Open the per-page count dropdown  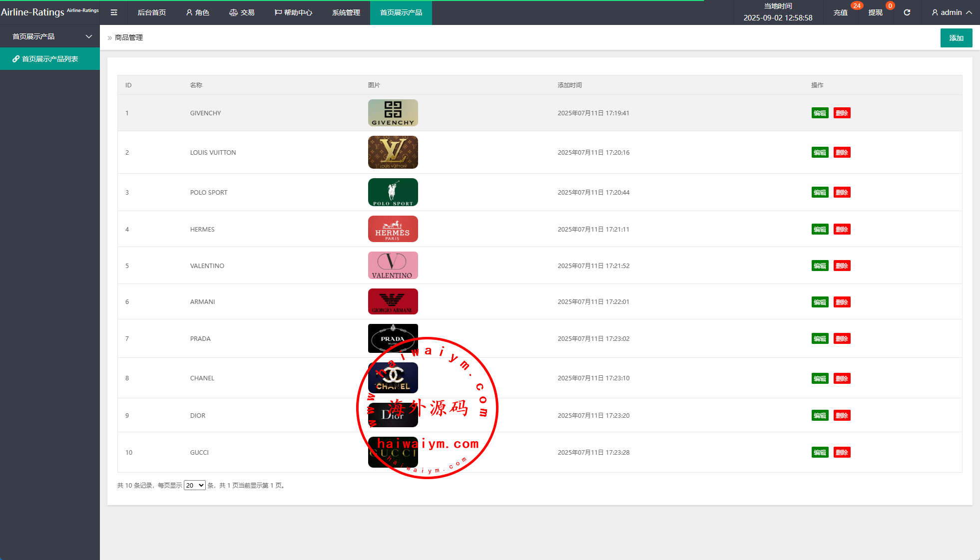pos(194,485)
